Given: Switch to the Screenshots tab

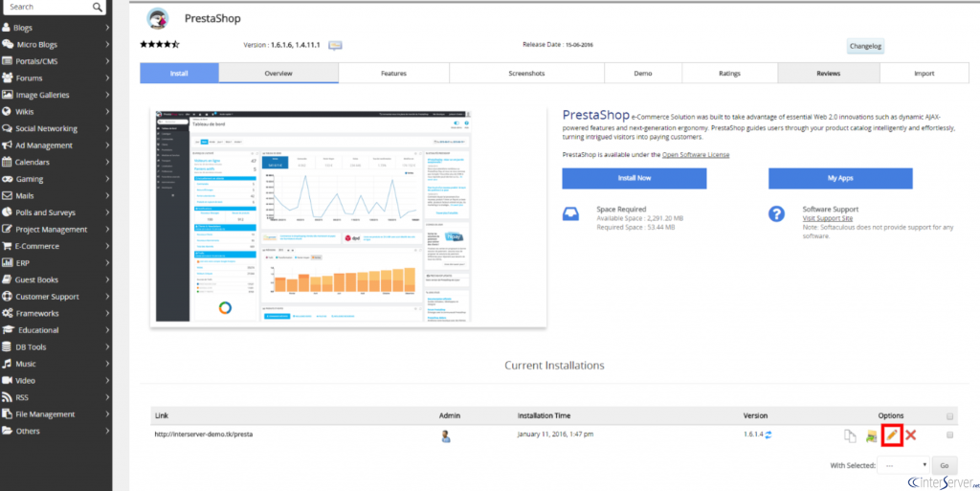Looking at the screenshot, I should click(527, 73).
